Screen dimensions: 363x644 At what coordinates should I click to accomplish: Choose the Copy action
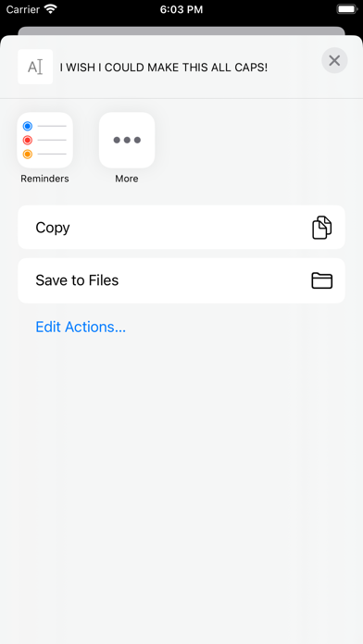tap(181, 228)
